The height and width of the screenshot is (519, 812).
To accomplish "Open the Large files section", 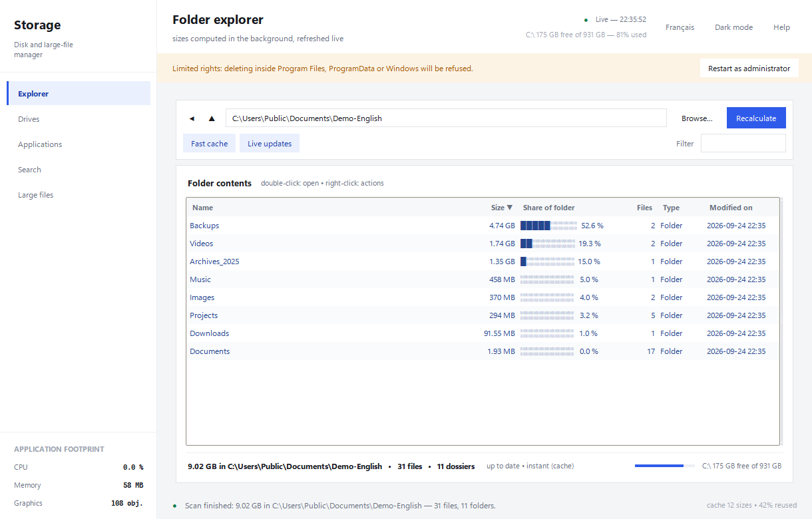I will click(79, 195).
